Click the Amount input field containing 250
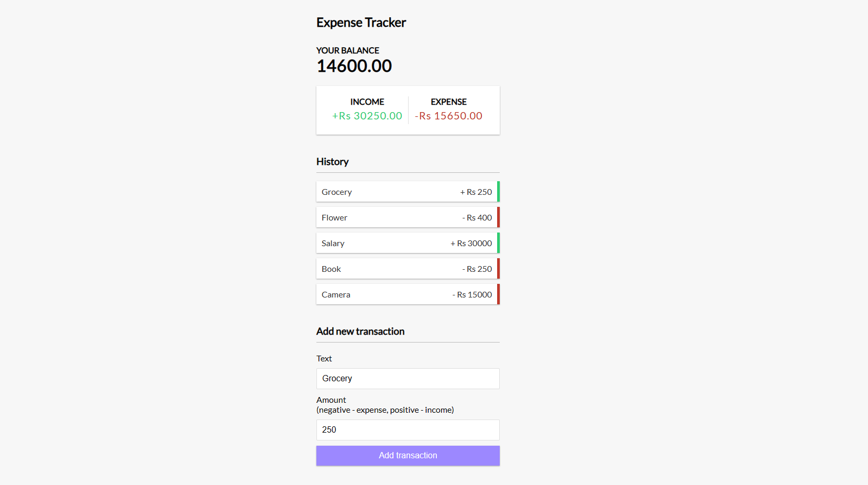The image size is (868, 485). point(408,429)
